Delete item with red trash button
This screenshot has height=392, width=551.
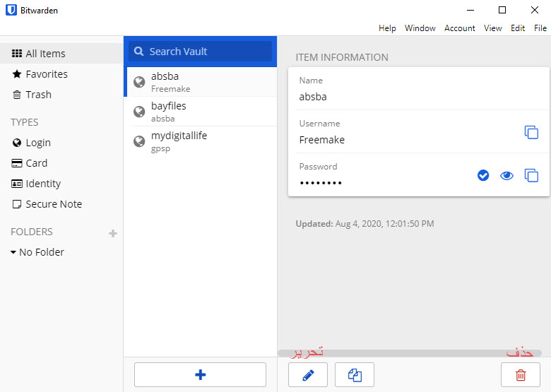(521, 375)
